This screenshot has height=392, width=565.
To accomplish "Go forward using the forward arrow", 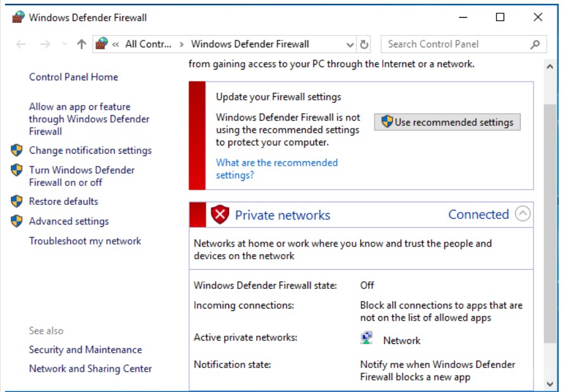I will click(46, 44).
